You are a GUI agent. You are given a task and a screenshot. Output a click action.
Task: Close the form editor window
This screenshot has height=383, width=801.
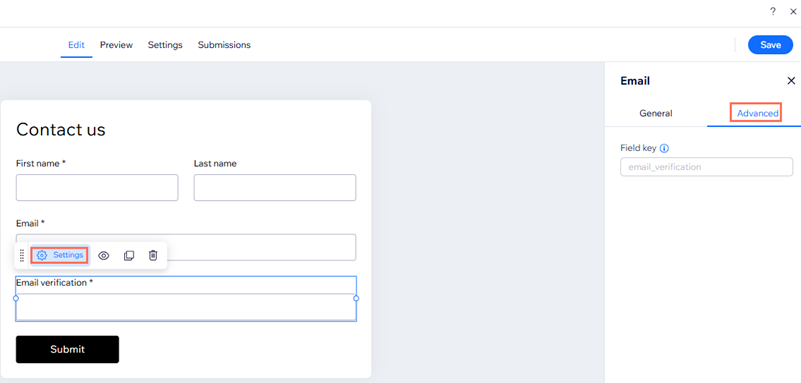(x=793, y=11)
